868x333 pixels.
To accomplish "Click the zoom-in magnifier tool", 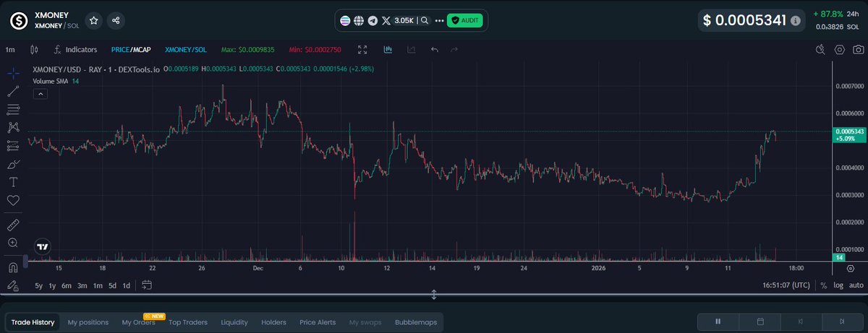I will [x=13, y=243].
